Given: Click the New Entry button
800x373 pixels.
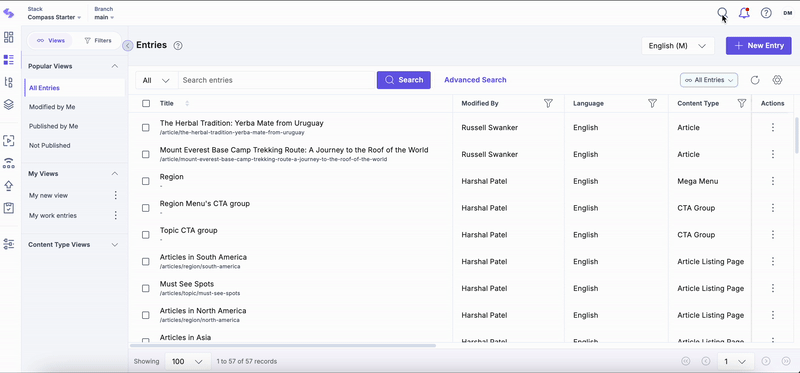Looking at the screenshot, I should point(759,46).
